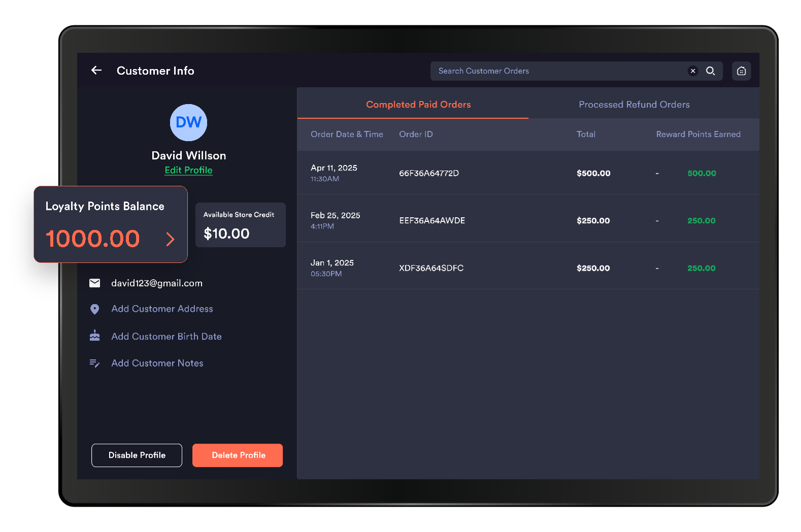Open the store icon in top right

pyautogui.click(x=741, y=71)
